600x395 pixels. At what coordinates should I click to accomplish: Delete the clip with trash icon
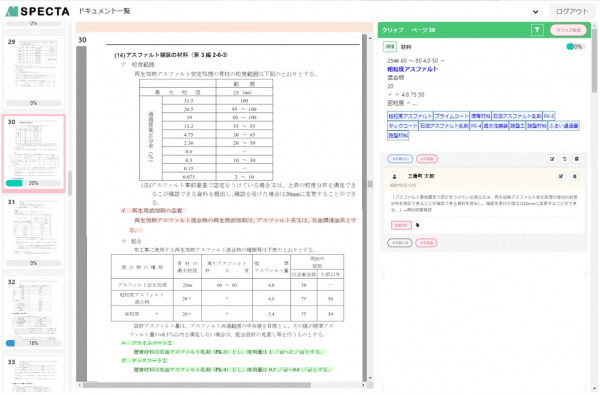pos(577,159)
